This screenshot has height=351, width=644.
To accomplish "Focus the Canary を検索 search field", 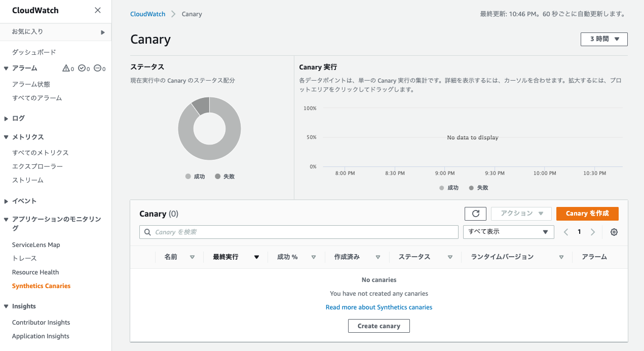I will click(299, 232).
